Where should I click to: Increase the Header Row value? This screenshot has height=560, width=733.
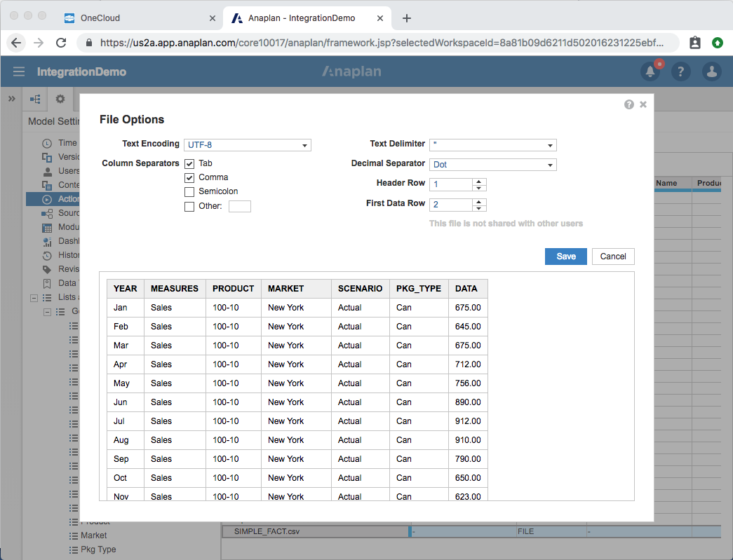pos(478,182)
